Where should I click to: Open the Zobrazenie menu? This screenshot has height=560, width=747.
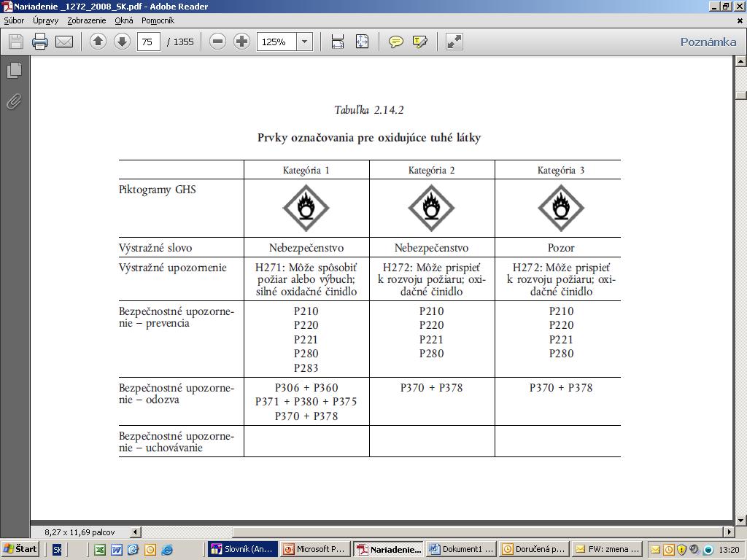(x=87, y=20)
